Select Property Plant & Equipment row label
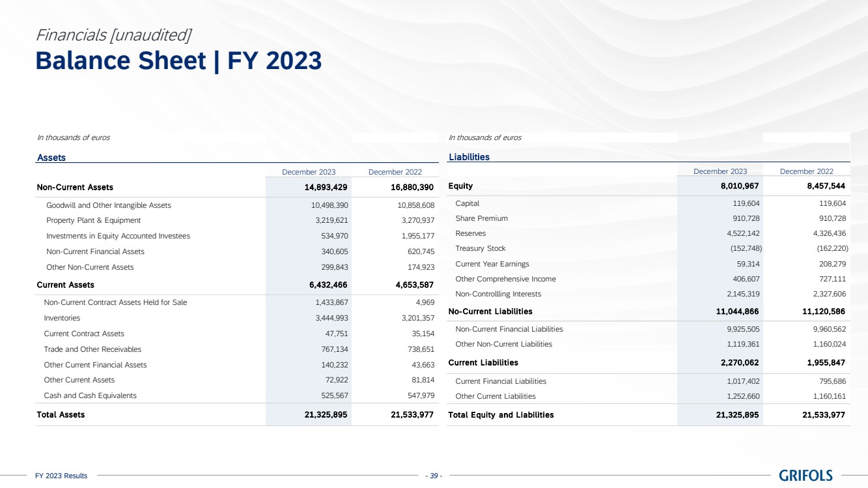Image resolution: width=868 pixels, height=488 pixels. click(x=93, y=220)
